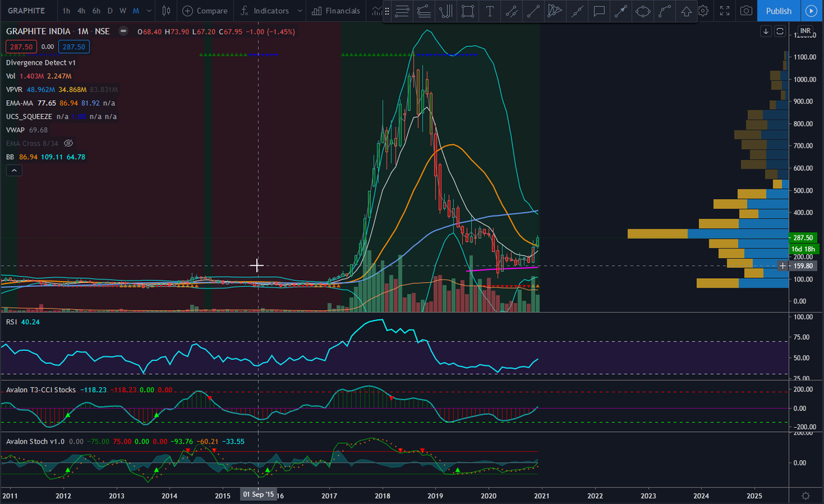Image resolution: width=824 pixels, height=504 pixels.
Task: Click the red 287.50 sell price button
Action: click(21, 47)
